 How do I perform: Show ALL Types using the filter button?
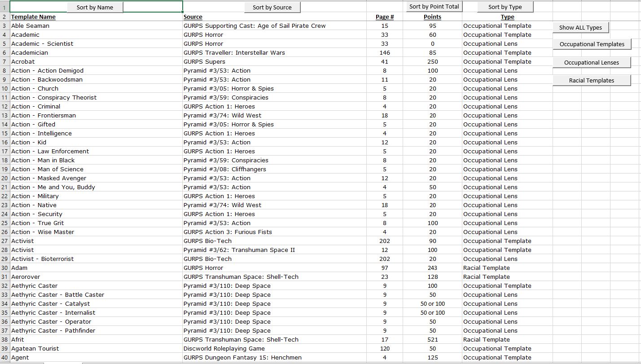pyautogui.click(x=580, y=27)
